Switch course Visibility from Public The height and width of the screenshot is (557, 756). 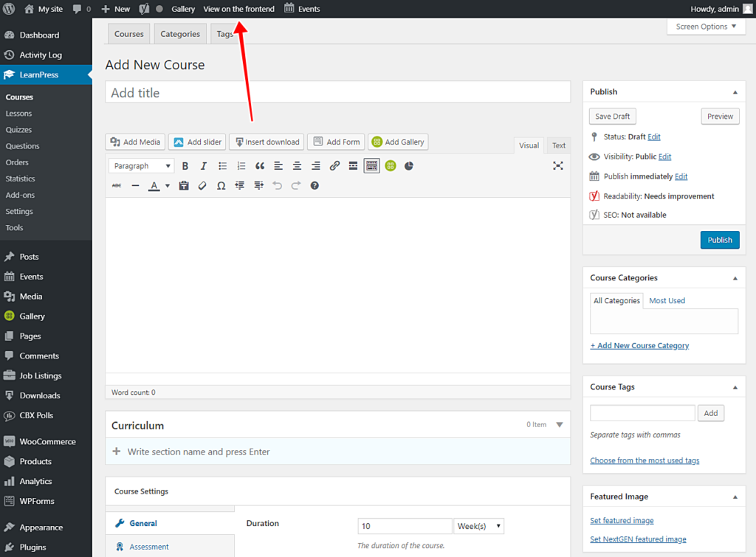[x=664, y=156]
